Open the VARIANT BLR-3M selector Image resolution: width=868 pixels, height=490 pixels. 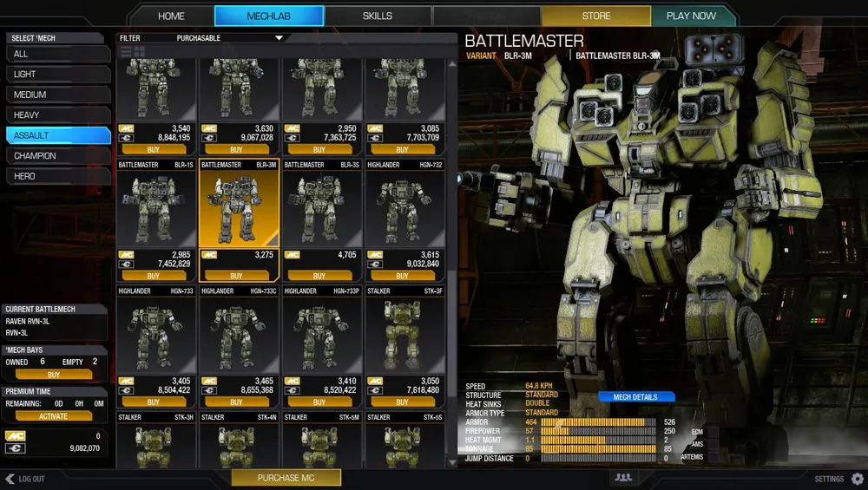(x=518, y=56)
